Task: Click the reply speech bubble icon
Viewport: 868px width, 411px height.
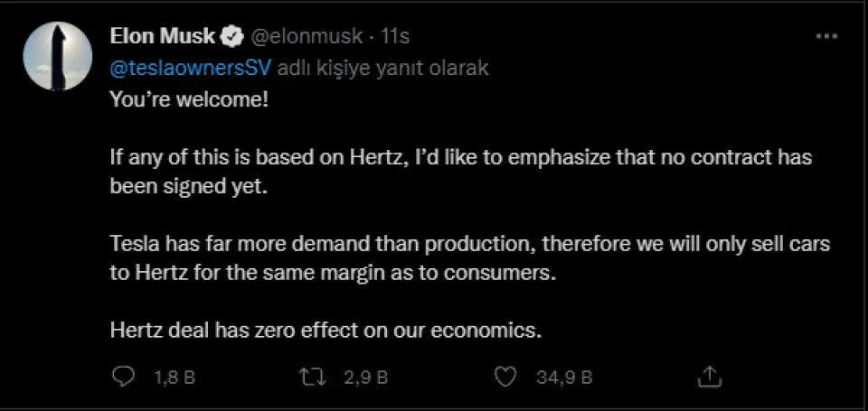Action: coord(122,376)
